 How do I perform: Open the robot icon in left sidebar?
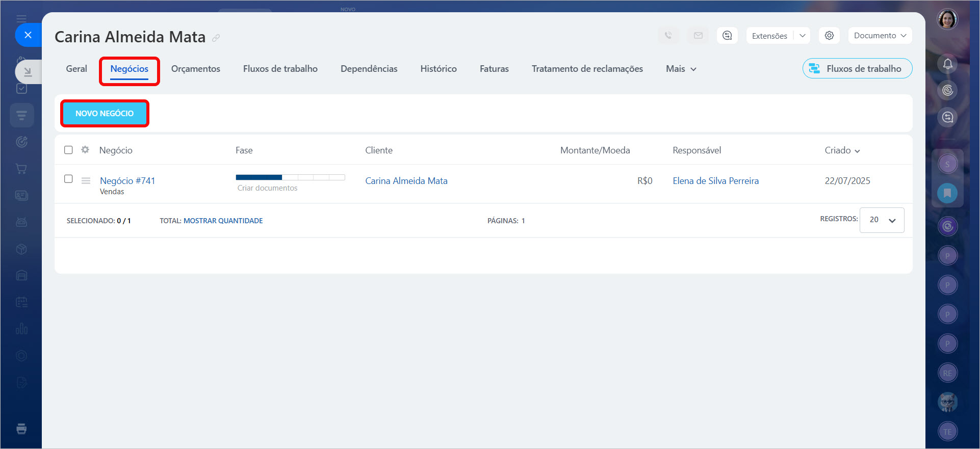21,222
